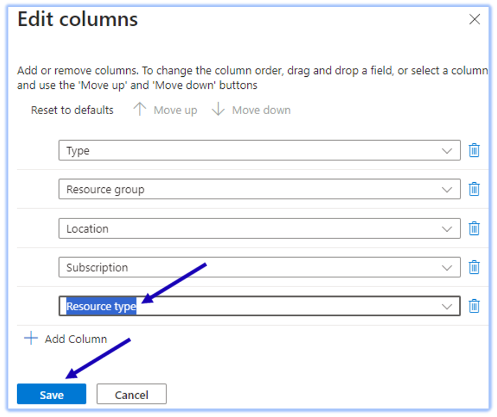497x417 pixels.
Task: Delete the Resource type column via trash icon
Action: 474,306
